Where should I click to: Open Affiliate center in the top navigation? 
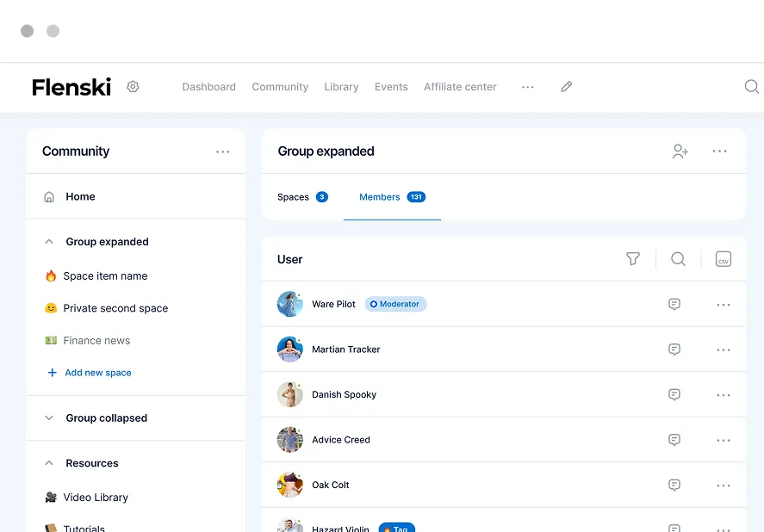460,87
